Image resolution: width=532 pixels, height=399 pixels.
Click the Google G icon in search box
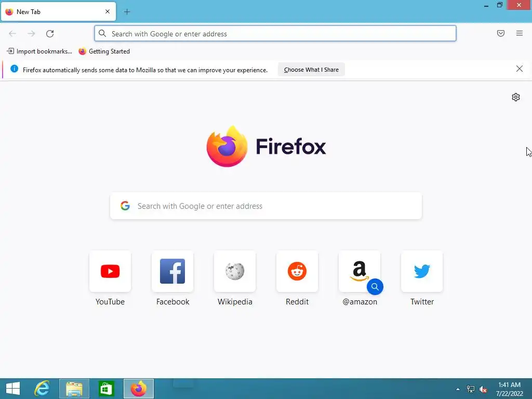[x=125, y=206]
